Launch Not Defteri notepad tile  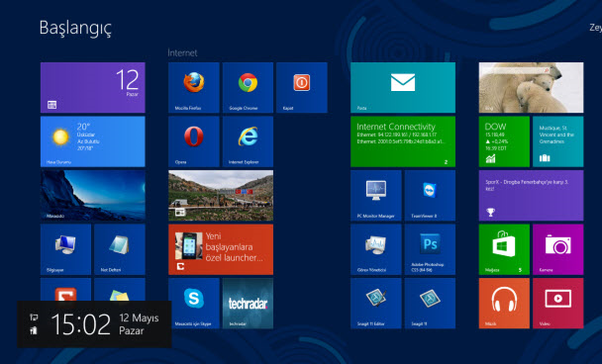[x=119, y=249]
